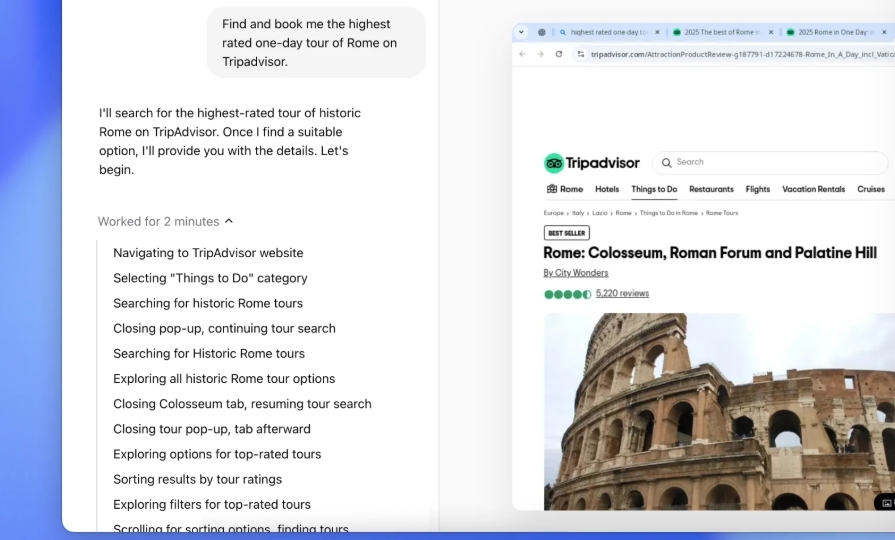Click the Tripadvisor owl logo
Image resolution: width=895 pixels, height=540 pixels.
pyautogui.click(x=554, y=163)
